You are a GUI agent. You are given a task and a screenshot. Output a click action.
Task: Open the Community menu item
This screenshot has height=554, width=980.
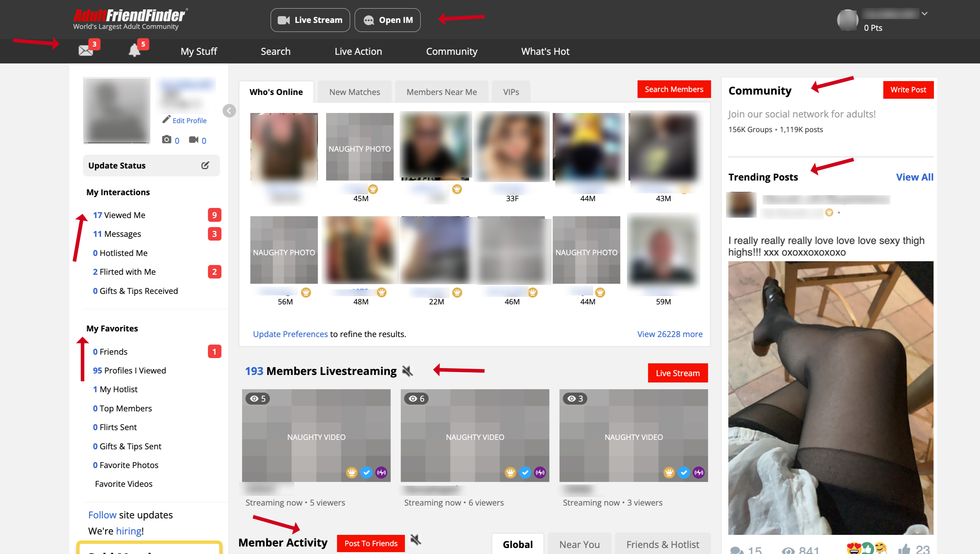pyautogui.click(x=452, y=51)
